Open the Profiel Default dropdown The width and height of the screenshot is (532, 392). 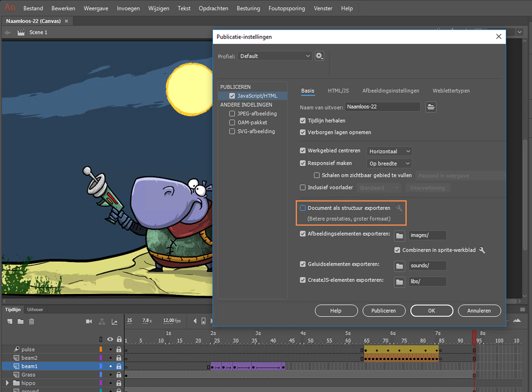point(275,56)
